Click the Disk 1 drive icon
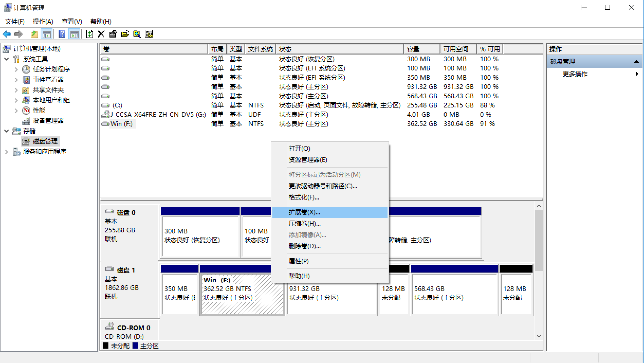Image resolution: width=644 pixels, height=363 pixels. tap(109, 269)
